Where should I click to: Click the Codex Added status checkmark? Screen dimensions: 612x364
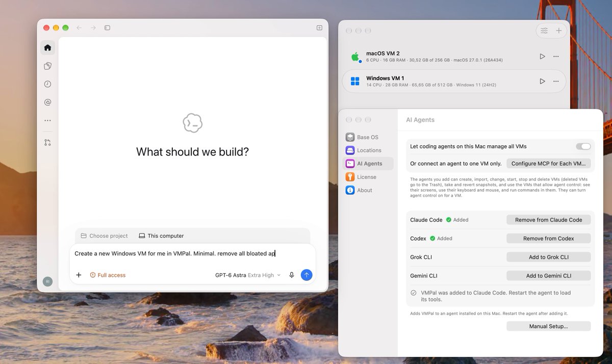432,238
